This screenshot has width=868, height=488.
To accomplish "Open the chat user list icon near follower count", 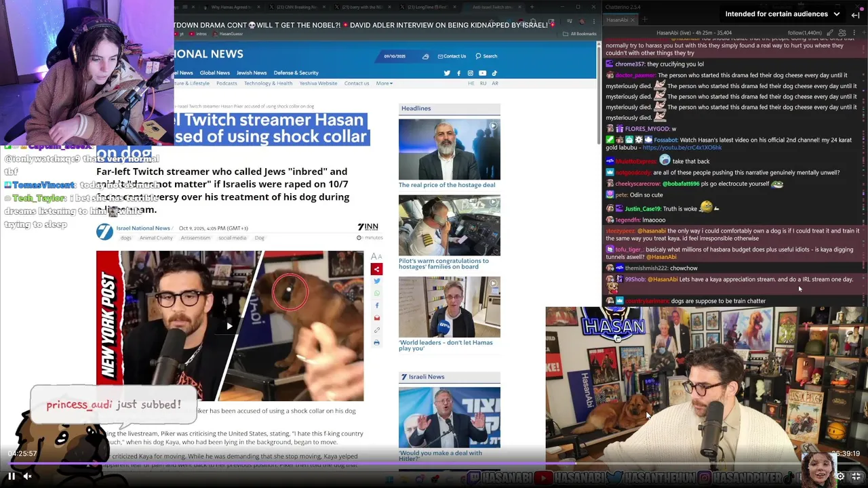I will [x=842, y=33].
